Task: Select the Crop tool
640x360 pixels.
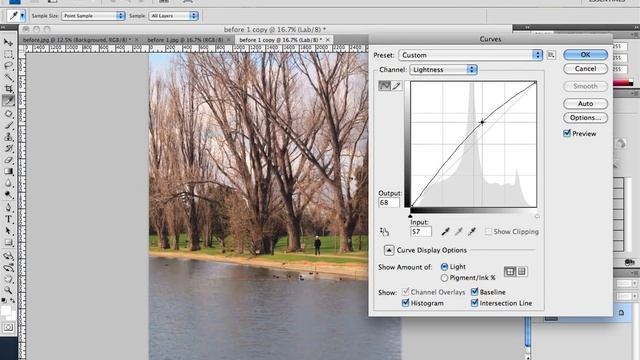Action: point(8,89)
